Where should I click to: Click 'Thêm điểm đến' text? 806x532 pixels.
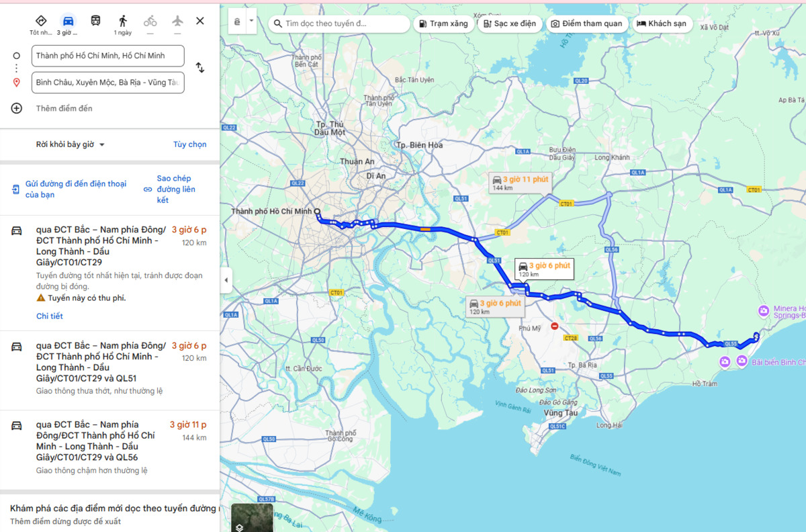64,108
